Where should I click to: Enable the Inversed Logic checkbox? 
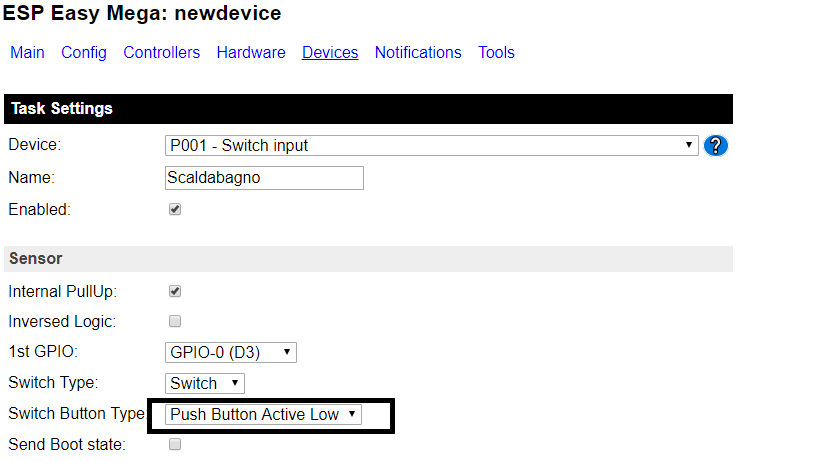coord(175,321)
